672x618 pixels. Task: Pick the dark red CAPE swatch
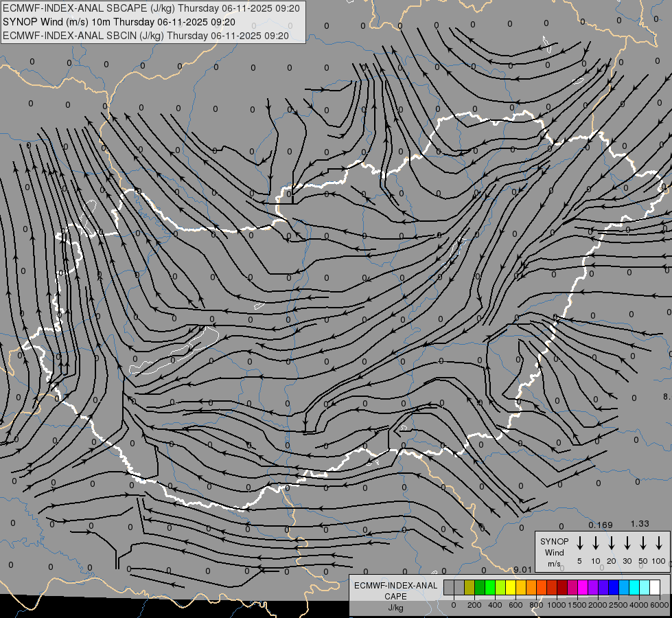[x=562, y=587]
